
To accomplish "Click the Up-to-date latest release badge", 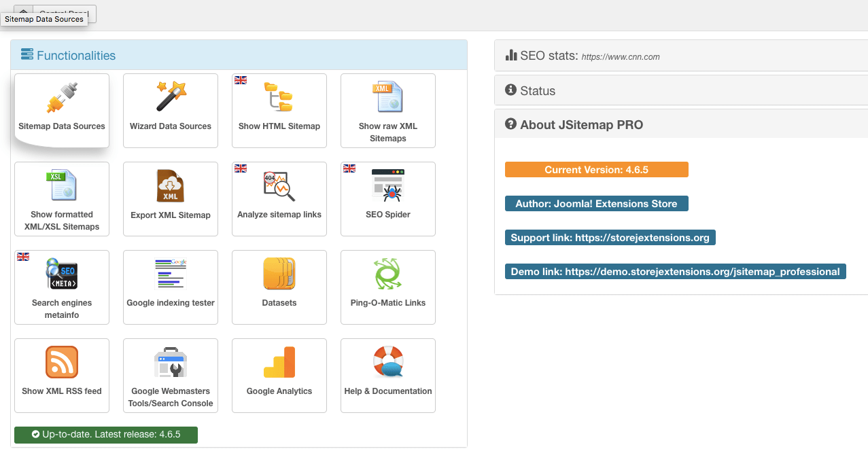I will 106,435.
